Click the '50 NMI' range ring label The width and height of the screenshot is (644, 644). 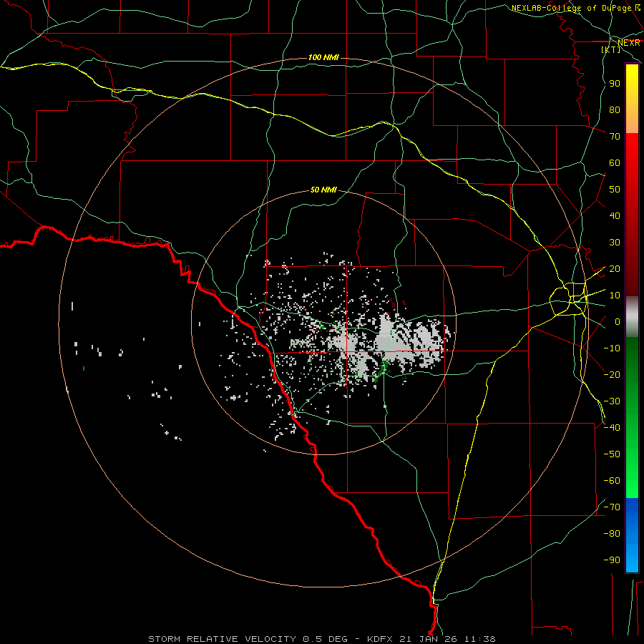323,190
